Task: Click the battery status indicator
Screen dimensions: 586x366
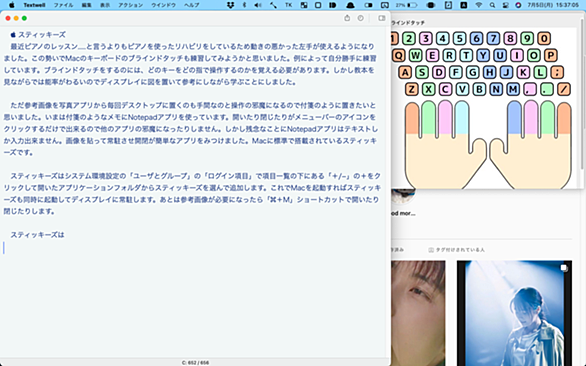Action: [x=406, y=5]
